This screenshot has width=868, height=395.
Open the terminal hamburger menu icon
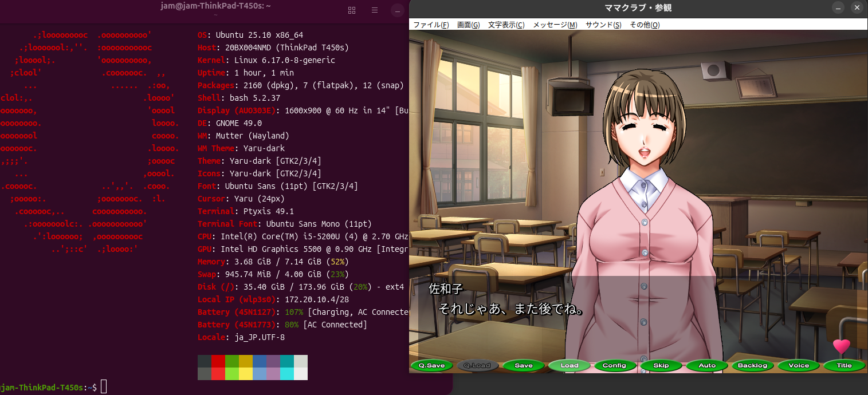coord(375,10)
